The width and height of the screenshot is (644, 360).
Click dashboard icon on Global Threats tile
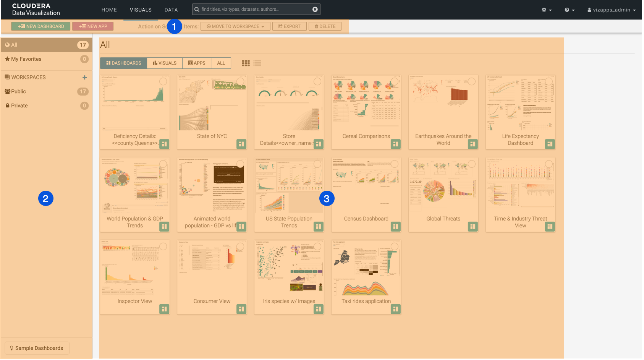tap(472, 227)
